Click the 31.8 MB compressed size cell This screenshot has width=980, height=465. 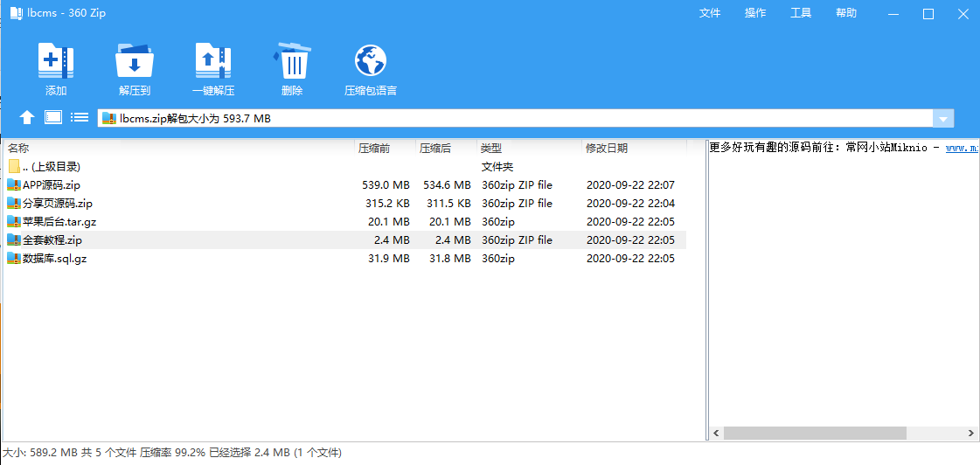click(x=450, y=258)
